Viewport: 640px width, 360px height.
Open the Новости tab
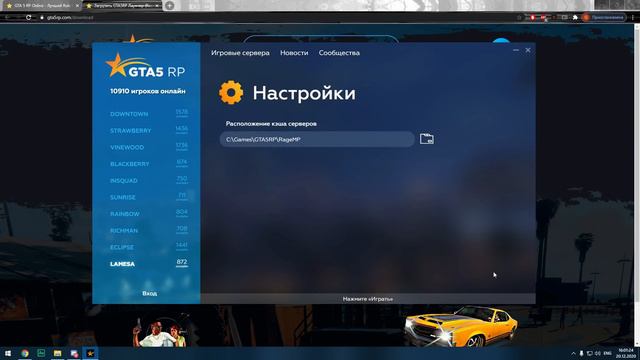click(x=294, y=53)
